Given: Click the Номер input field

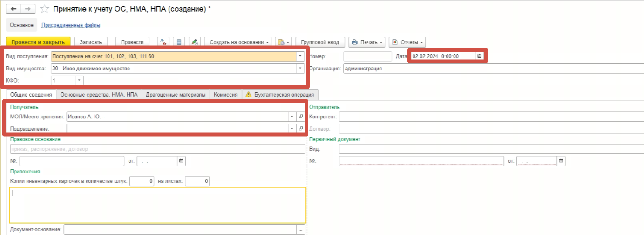Looking at the screenshot, I should (367, 56).
